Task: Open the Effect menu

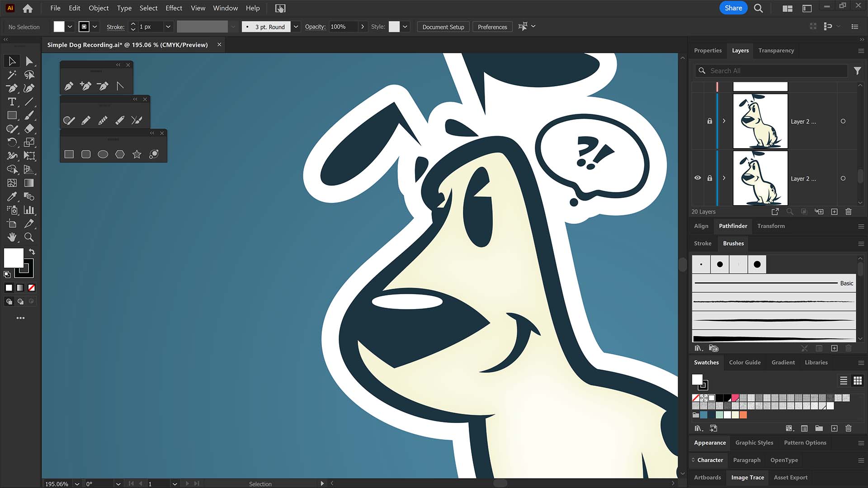Action: [174, 8]
